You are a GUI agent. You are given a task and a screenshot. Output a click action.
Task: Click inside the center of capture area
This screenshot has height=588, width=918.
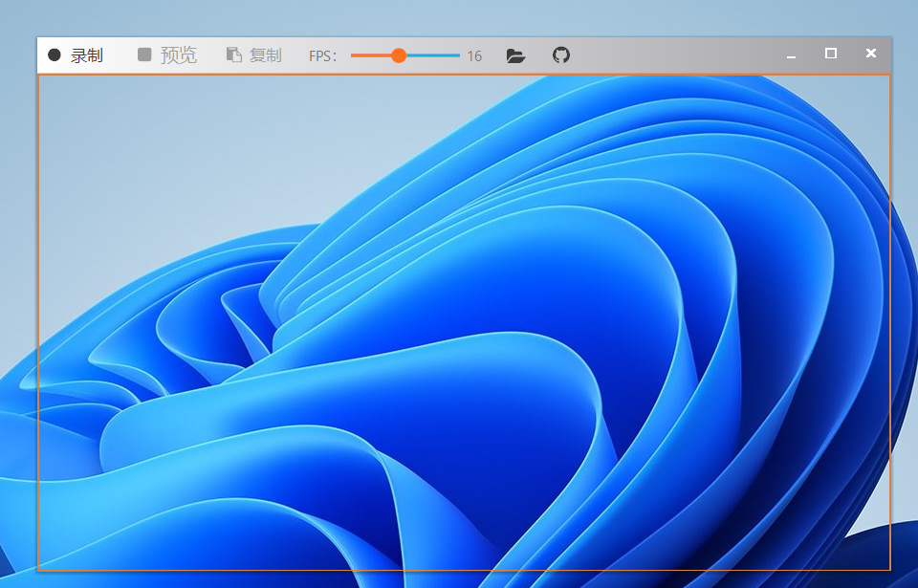pyautogui.click(x=464, y=321)
